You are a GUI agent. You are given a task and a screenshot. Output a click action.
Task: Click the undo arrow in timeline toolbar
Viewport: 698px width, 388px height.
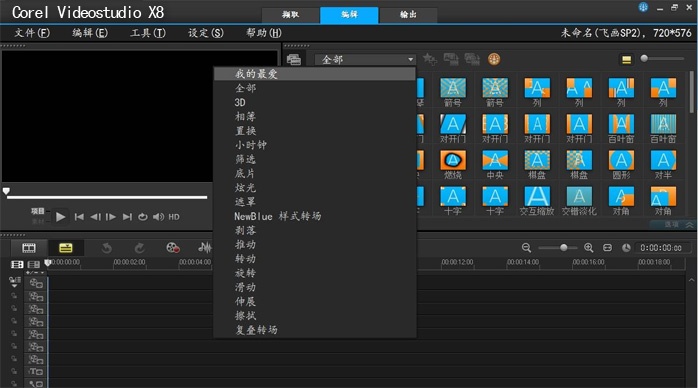[106, 248]
